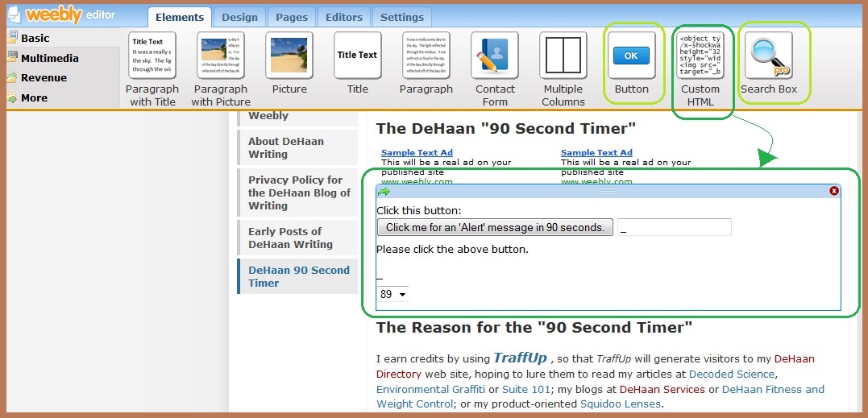Open the 89 seconds dropdown
This screenshot has height=418, width=868.
(x=392, y=294)
